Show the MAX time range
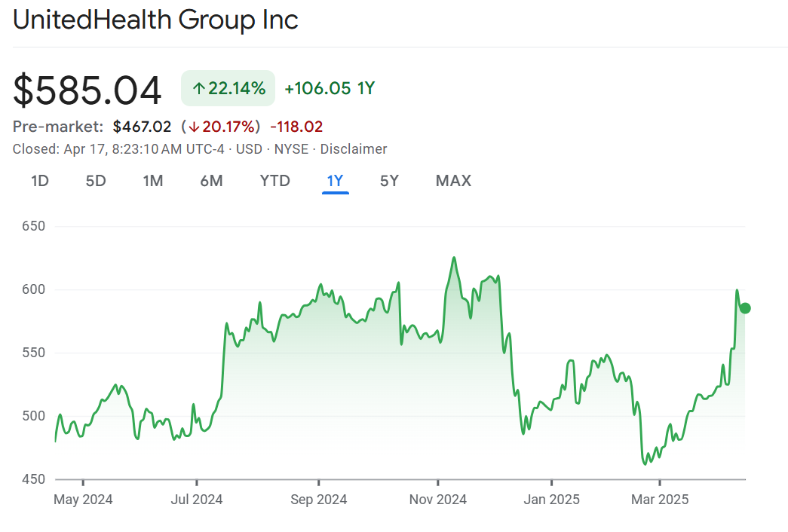The height and width of the screenshot is (532, 788). coord(453,181)
